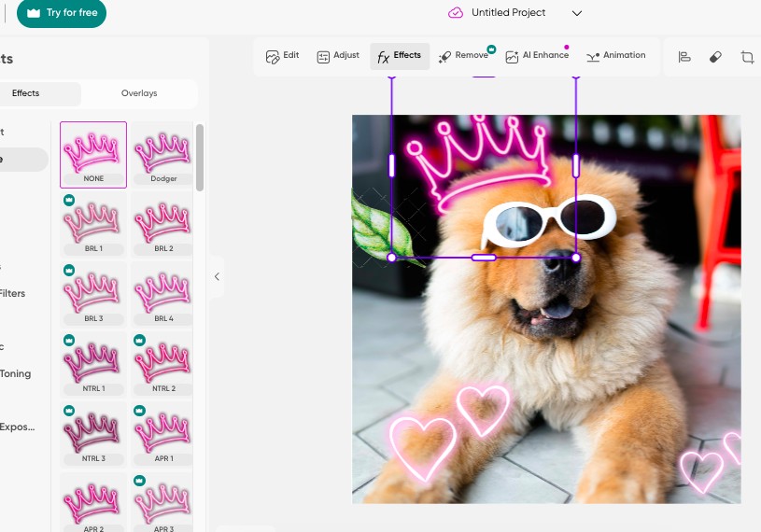Image resolution: width=761 pixels, height=532 pixels.
Task: Collapse the side panel with the arrow
Action: pos(217,276)
